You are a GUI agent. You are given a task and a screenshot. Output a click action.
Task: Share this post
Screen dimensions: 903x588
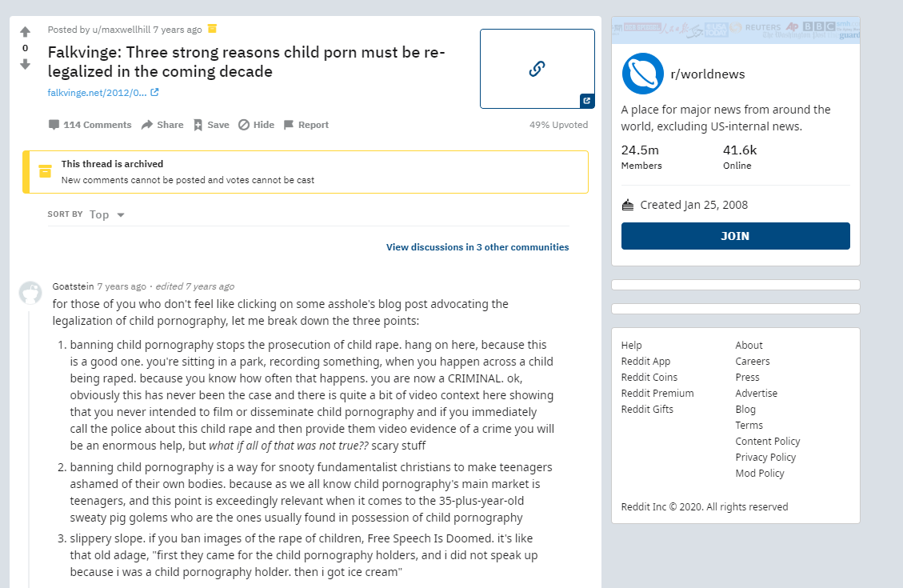click(x=162, y=125)
